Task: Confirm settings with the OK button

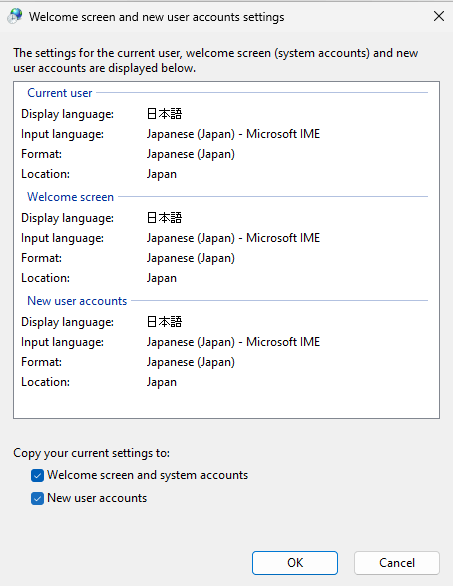Action: point(295,563)
